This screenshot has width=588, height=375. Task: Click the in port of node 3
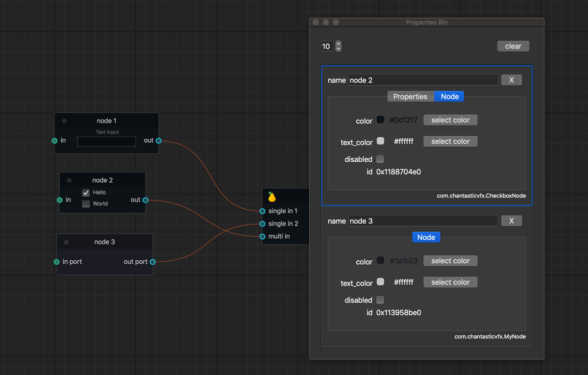(57, 262)
